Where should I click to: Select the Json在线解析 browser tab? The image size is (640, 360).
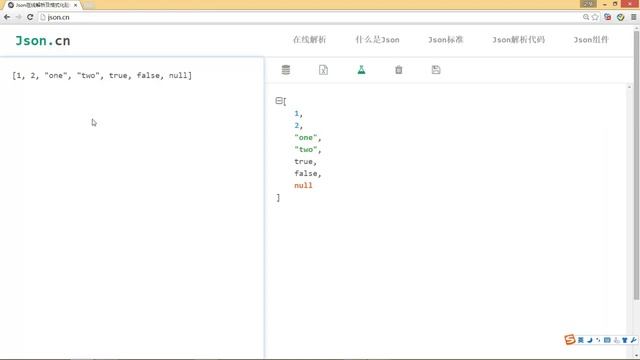(x=41, y=5)
